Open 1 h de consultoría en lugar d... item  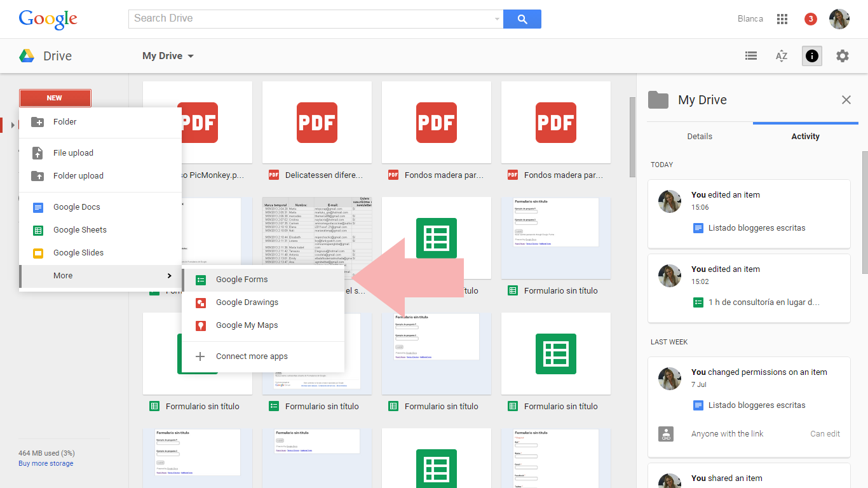[764, 302]
